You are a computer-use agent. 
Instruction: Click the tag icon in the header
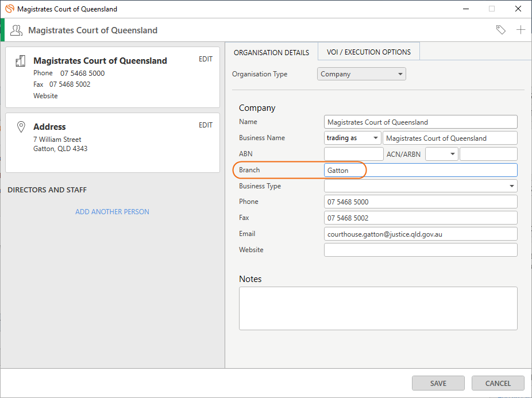pyautogui.click(x=501, y=30)
